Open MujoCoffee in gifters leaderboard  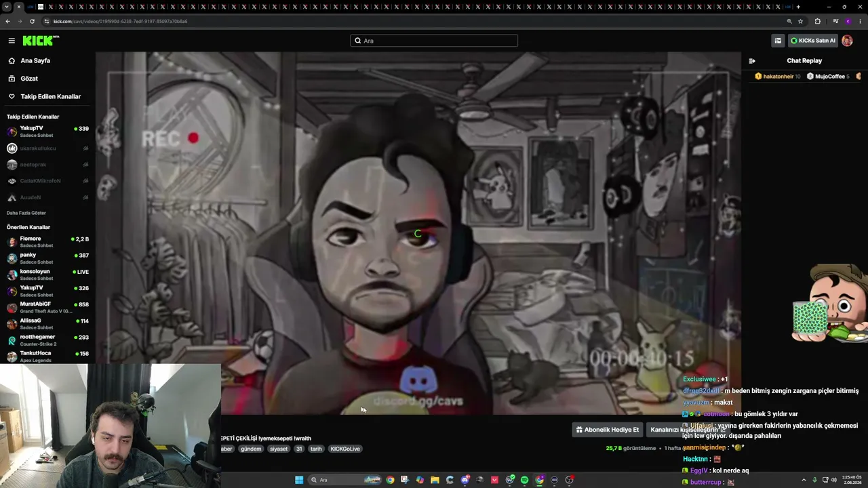click(x=827, y=77)
